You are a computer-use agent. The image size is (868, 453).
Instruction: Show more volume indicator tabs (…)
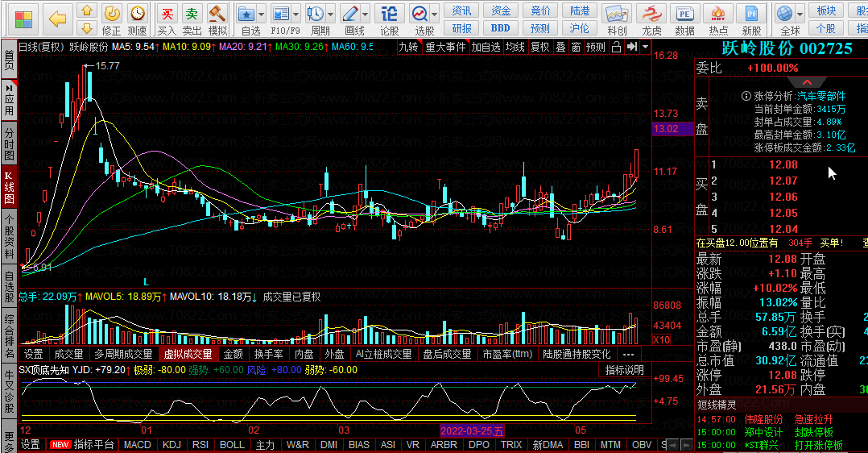pyautogui.click(x=628, y=354)
